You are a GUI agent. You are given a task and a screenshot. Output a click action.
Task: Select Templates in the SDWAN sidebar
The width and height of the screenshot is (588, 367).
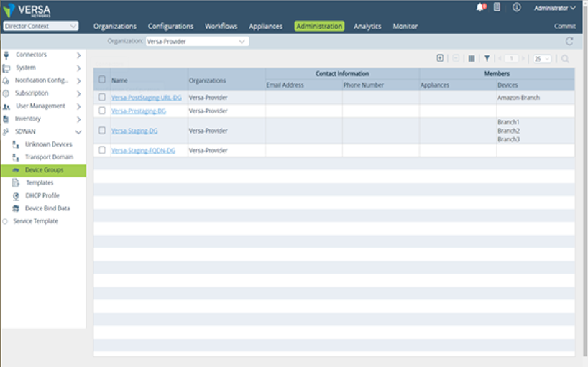40,182
